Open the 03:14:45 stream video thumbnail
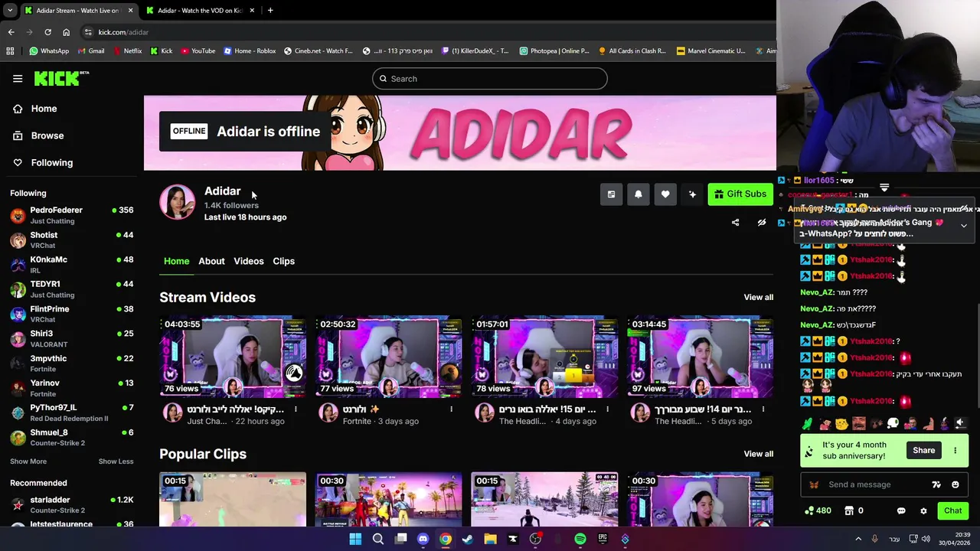Viewport: 980px width, 551px height. coord(701,357)
